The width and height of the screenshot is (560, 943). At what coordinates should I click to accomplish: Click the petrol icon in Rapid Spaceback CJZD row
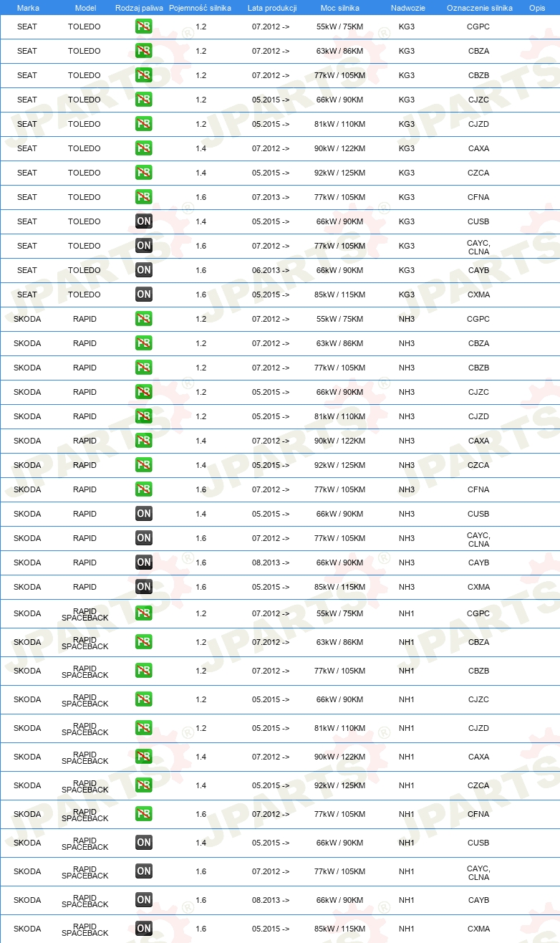(144, 728)
